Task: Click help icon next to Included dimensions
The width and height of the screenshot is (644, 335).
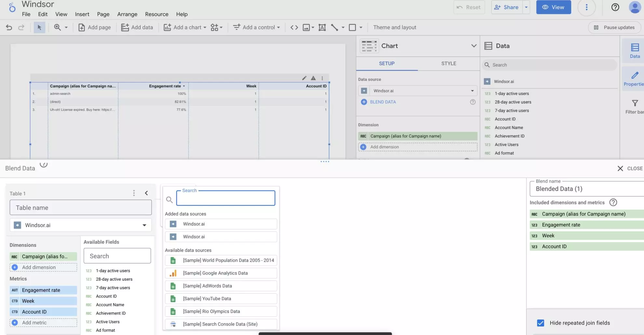Action: click(x=613, y=202)
